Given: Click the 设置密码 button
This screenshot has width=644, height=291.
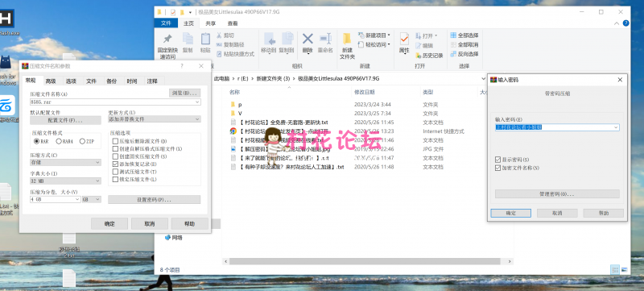Looking at the screenshot, I should coord(155,199).
